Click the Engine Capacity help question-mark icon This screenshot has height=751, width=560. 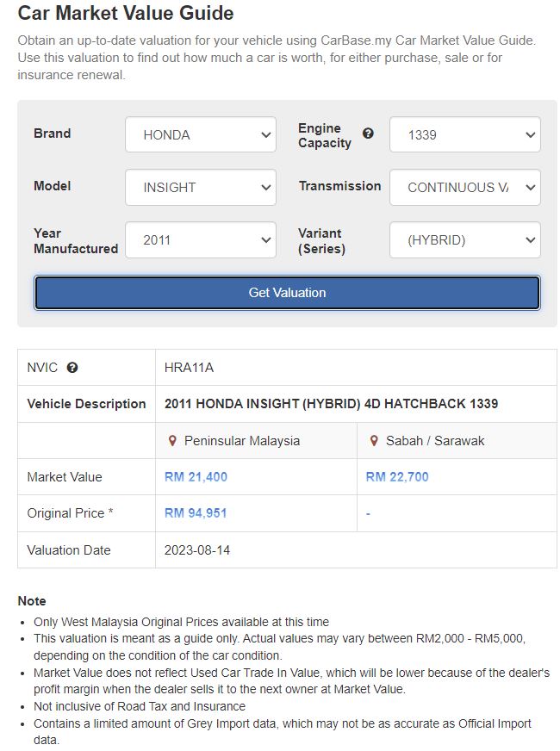(368, 133)
